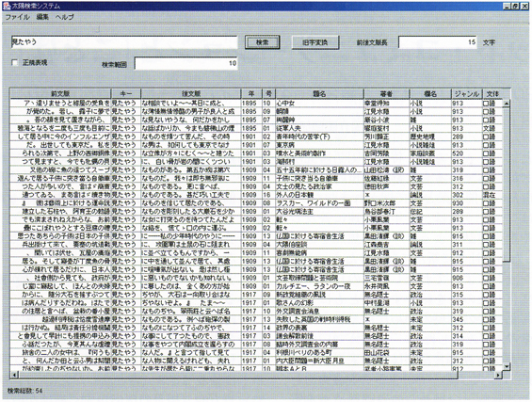Select the title 政界の表裏
Image resolution: width=532 pixels, height=402 pixels.
point(319,328)
